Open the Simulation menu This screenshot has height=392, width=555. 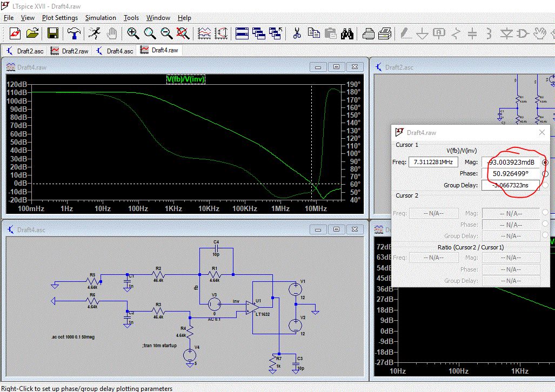[101, 18]
